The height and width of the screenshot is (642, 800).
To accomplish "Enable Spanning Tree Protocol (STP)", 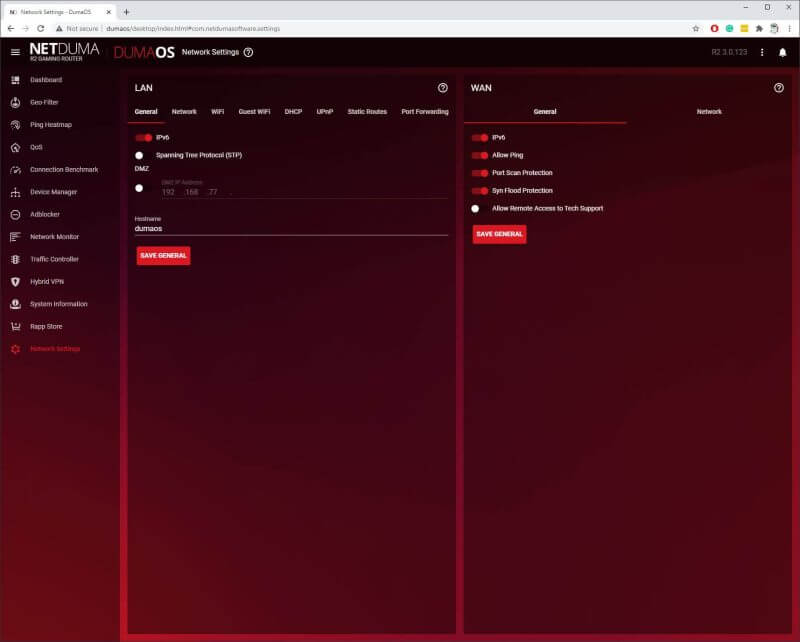I will point(139,156).
